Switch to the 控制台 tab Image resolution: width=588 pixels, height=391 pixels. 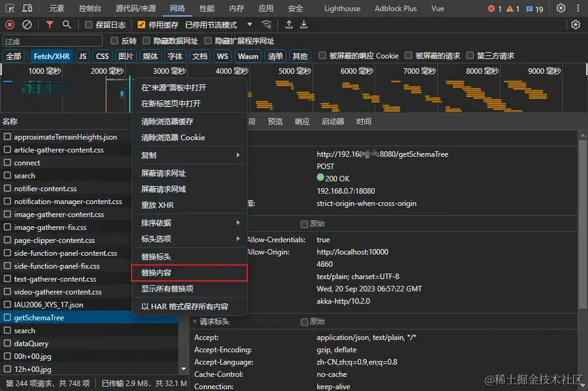tap(90, 8)
